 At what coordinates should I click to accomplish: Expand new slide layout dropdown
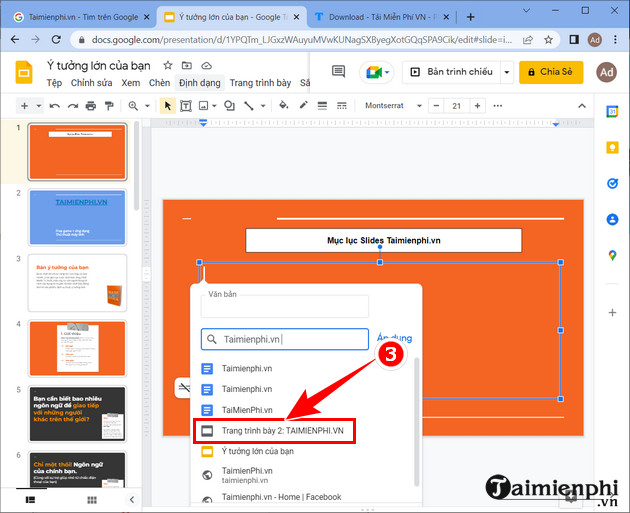click(39, 106)
